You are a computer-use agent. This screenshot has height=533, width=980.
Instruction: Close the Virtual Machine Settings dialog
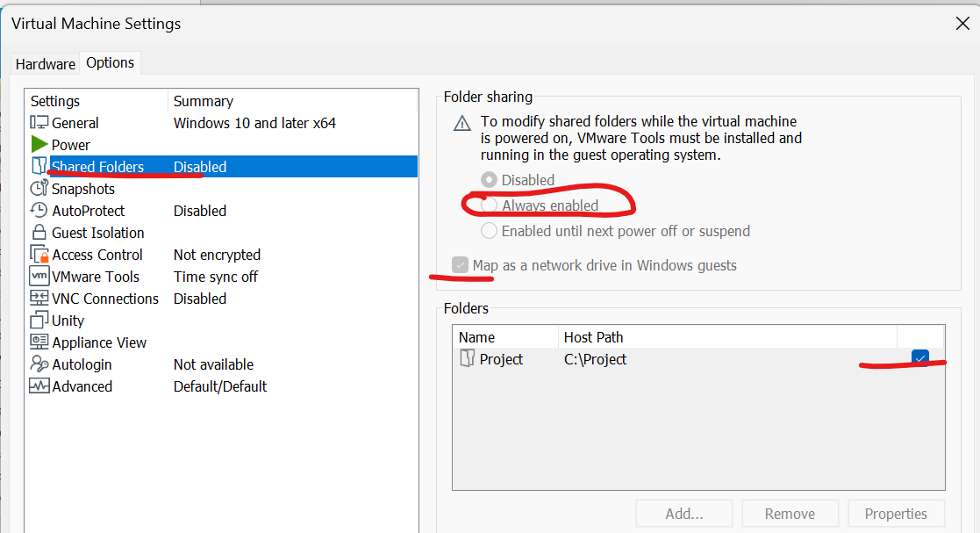[962, 24]
